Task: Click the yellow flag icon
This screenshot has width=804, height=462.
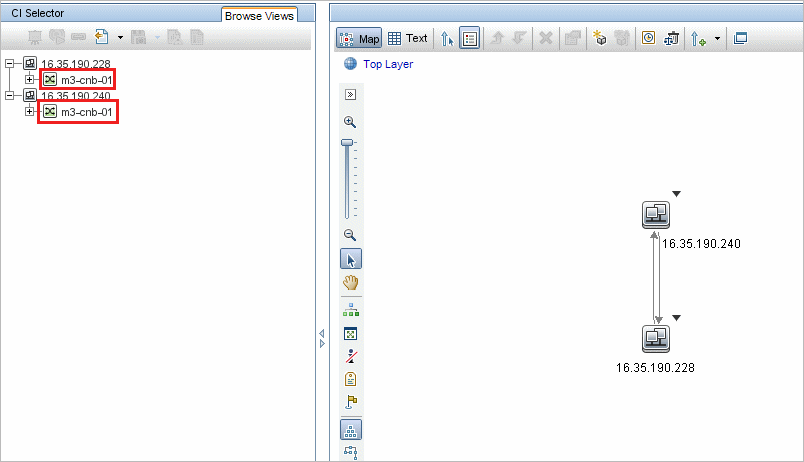Action: click(351, 402)
